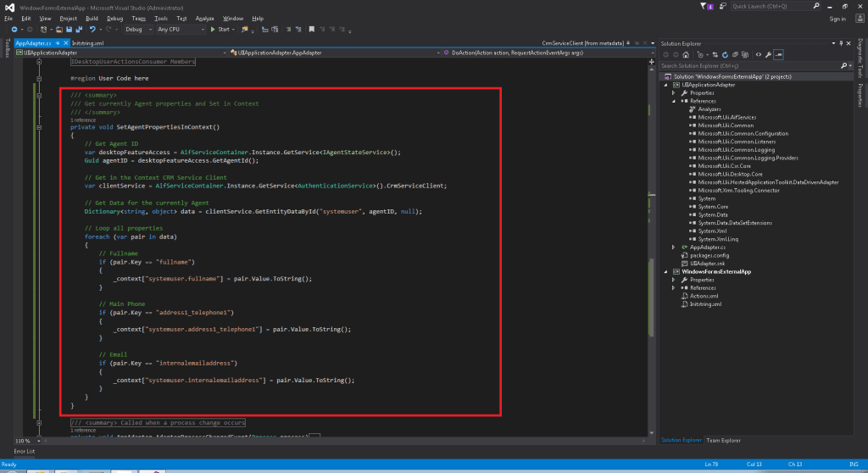The image size is (868, 473).
Task: Open the Debug configuration dropdown
Action: coord(137,29)
